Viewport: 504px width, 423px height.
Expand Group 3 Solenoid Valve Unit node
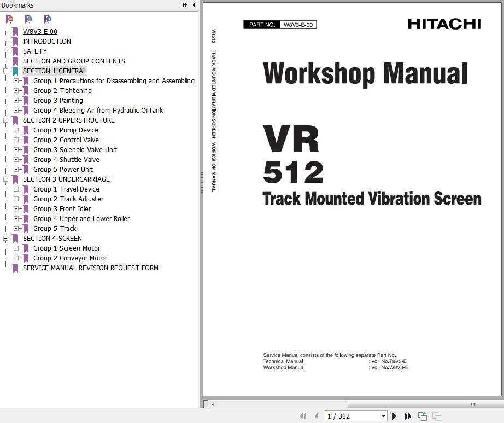(16, 149)
